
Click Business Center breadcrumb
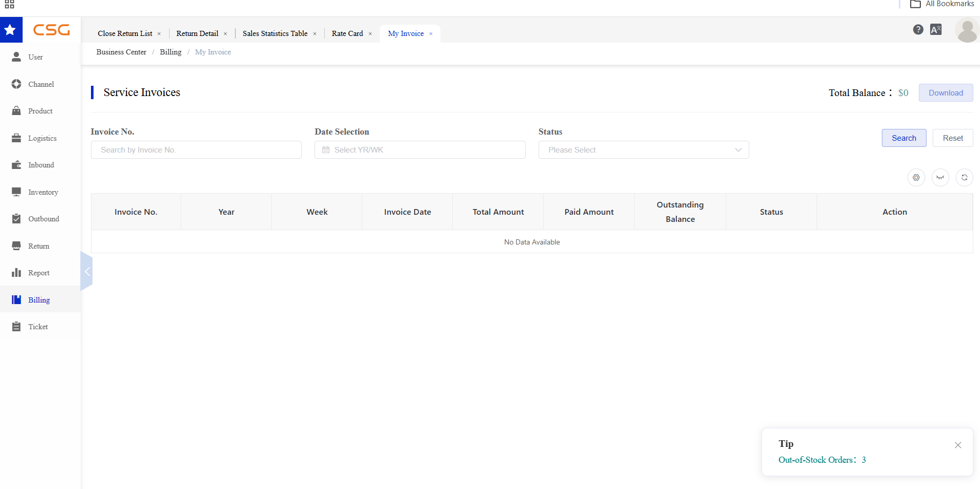(121, 52)
